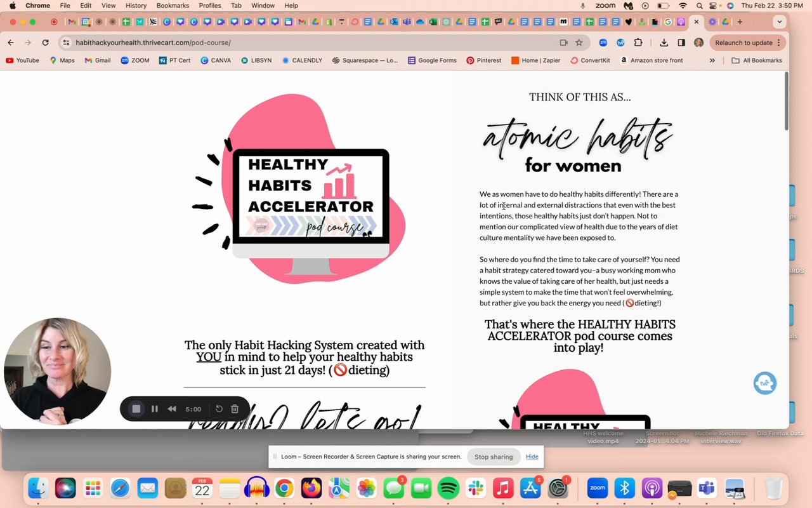This screenshot has height=508, width=812.
Task: Delete the Loom recording with the trash icon
Action: click(235, 409)
